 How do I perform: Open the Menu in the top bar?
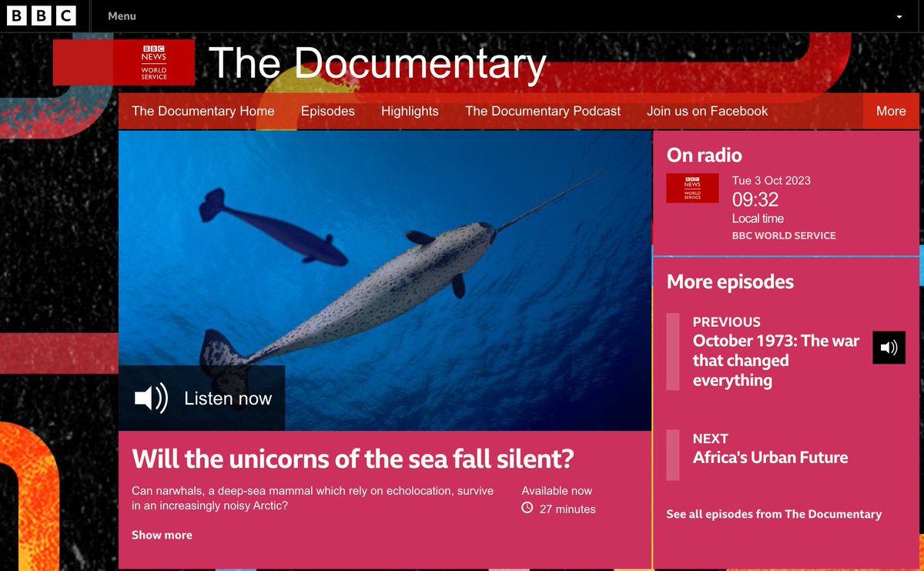[x=122, y=15]
